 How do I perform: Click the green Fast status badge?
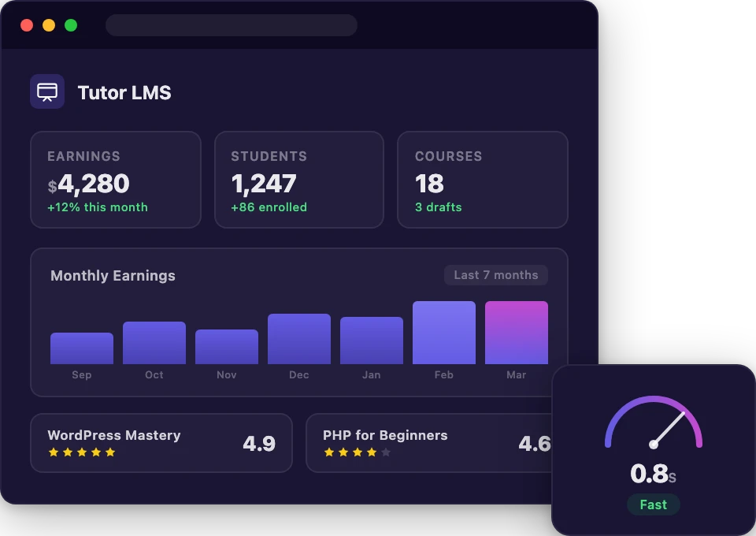[x=654, y=504]
